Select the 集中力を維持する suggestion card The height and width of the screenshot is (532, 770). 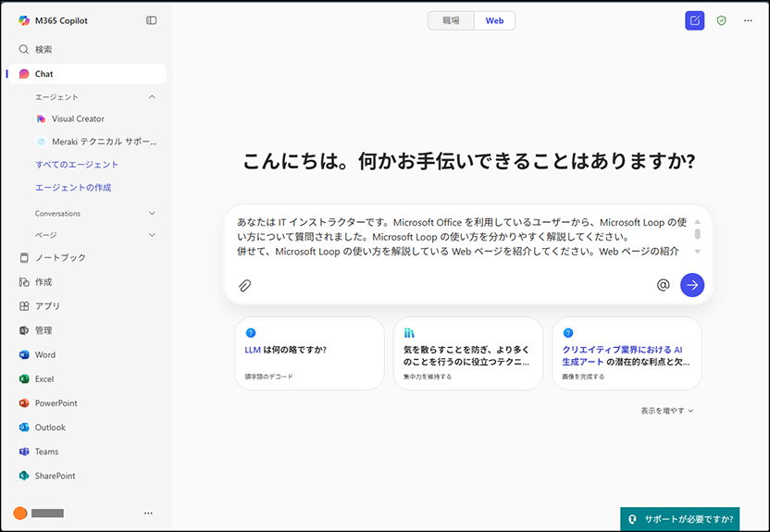468,353
